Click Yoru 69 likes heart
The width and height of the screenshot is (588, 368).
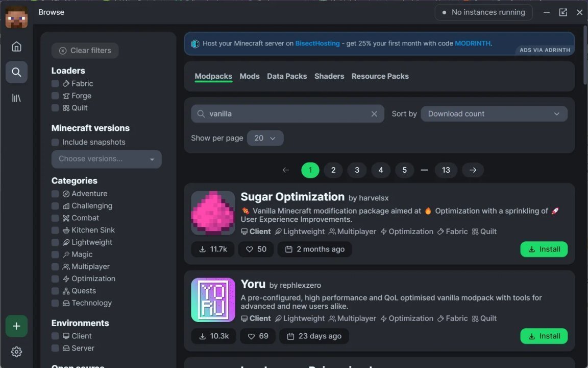pos(258,336)
